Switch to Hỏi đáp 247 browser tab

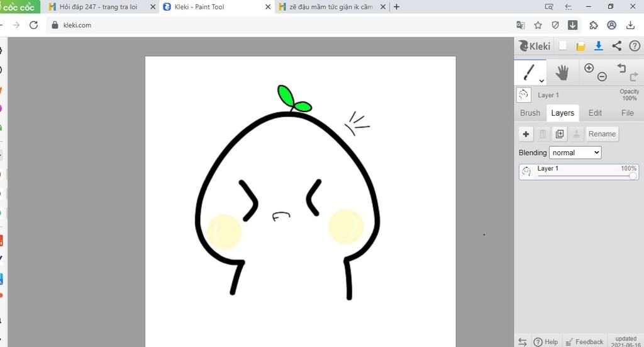tap(97, 7)
